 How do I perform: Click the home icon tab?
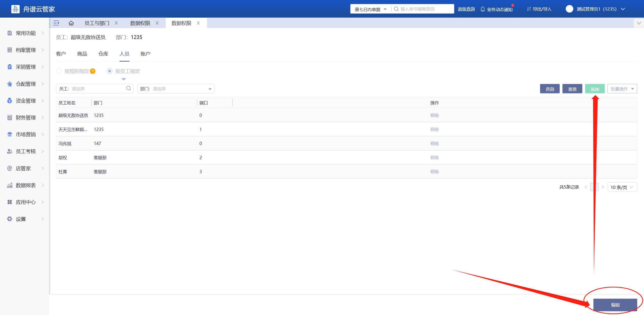tap(71, 23)
